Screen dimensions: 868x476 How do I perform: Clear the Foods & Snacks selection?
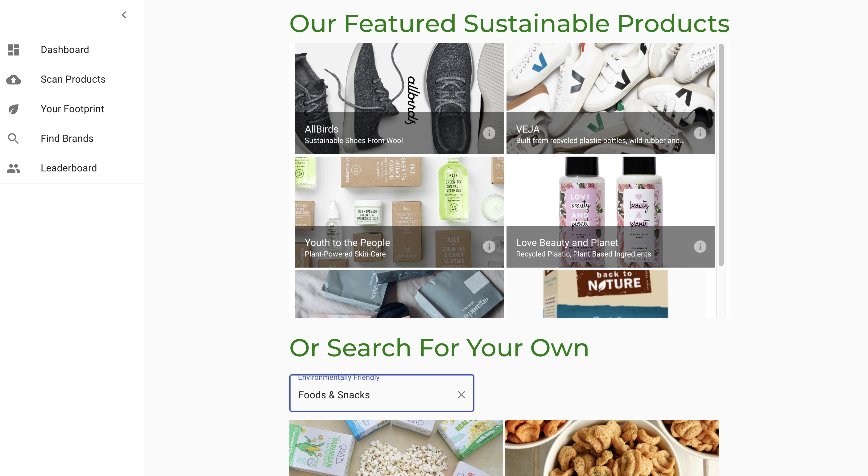(x=461, y=395)
